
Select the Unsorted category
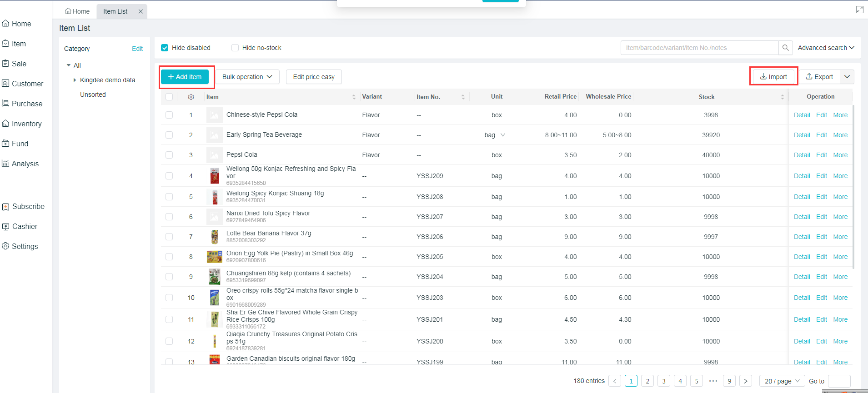click(x=93, y=95)
